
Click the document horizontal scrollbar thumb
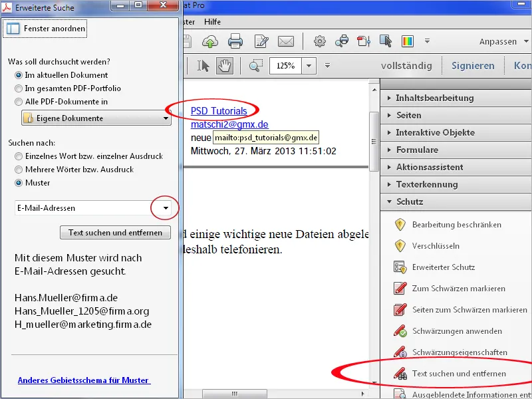point(235,394)
